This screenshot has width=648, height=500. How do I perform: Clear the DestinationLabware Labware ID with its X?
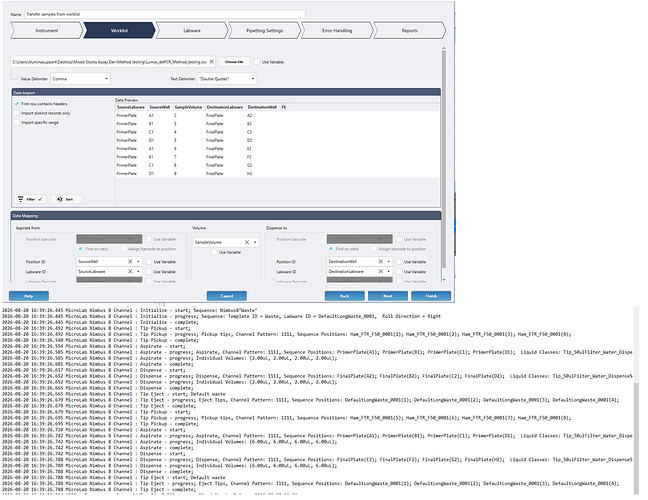point(381,271)
